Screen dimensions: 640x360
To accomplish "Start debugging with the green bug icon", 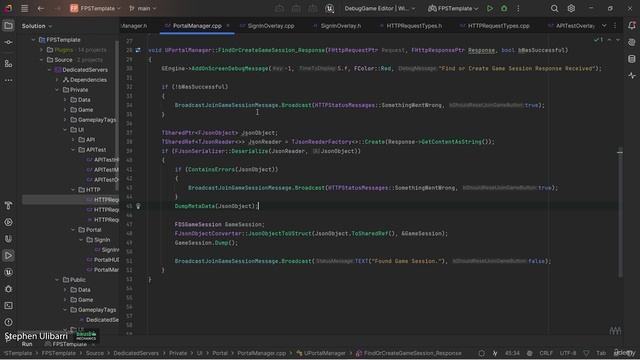I will click(504, 8).
